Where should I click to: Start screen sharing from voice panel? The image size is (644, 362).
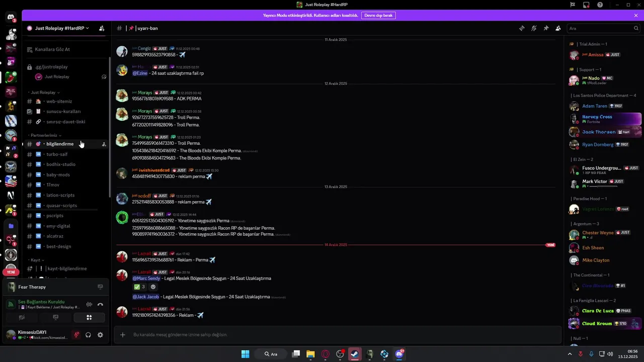click(x=55, y=317)
